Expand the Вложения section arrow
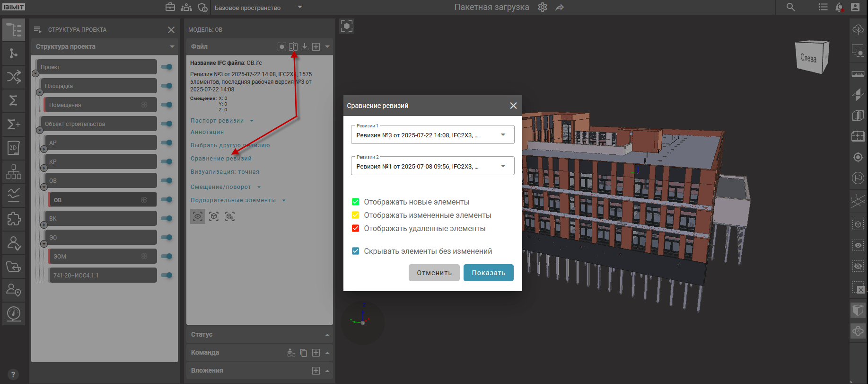This screenshot has width=868, height=384. [x=327, y=371]
